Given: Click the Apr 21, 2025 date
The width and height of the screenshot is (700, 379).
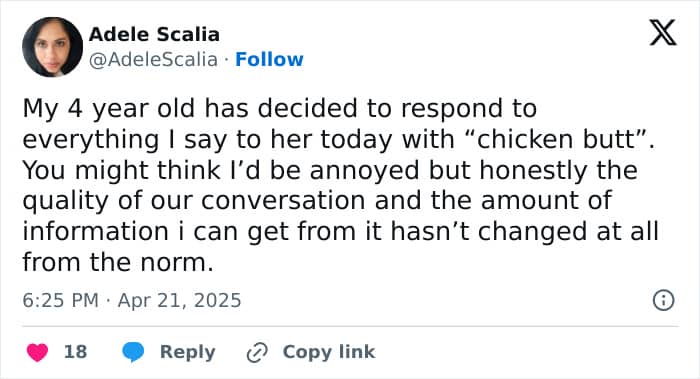Looking at the screenshot, I should (179, 300).
